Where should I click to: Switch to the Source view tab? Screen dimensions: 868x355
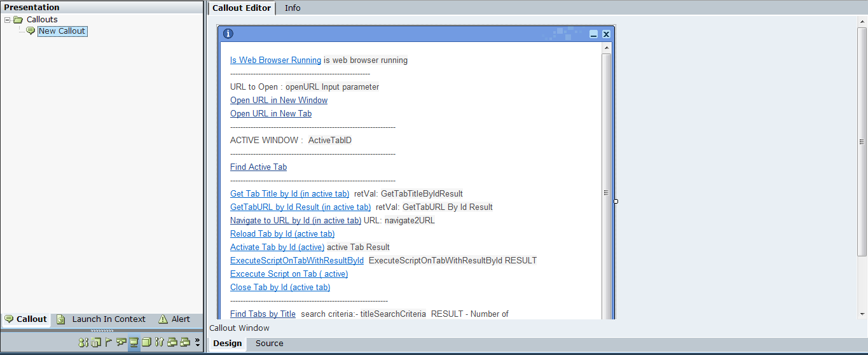tap(269, 344)
